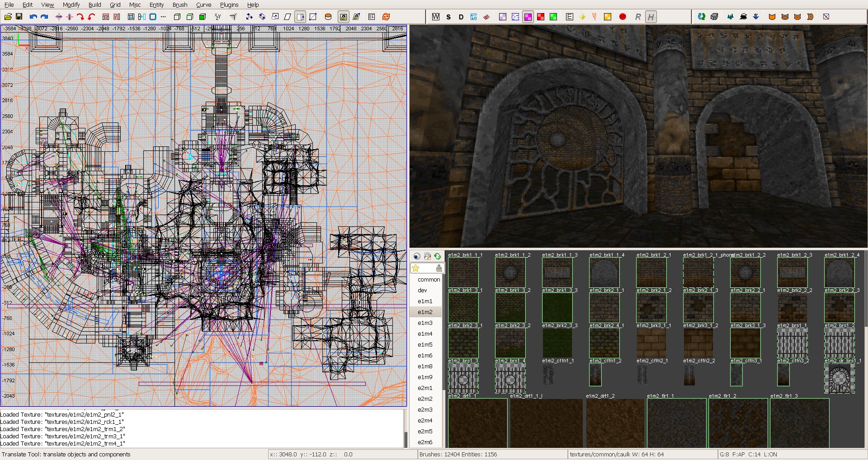Open the File menu

tap(9, 5)
